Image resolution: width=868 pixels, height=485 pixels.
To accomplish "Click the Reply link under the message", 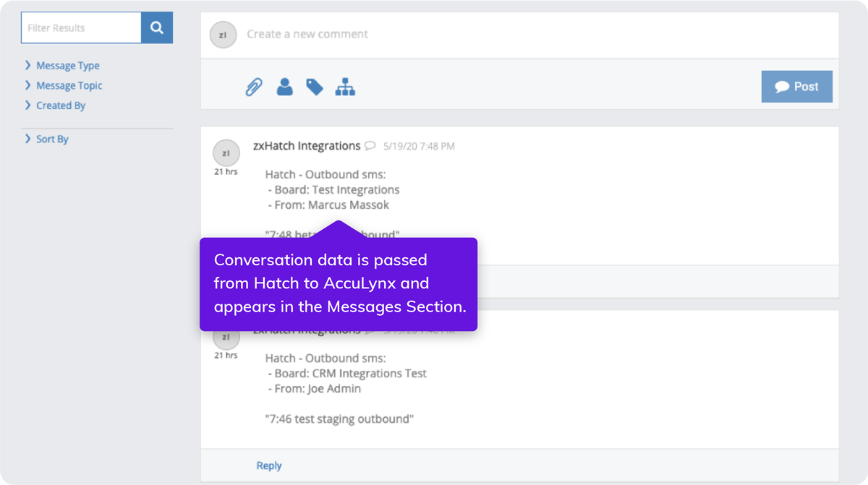I will pos(269,465).
